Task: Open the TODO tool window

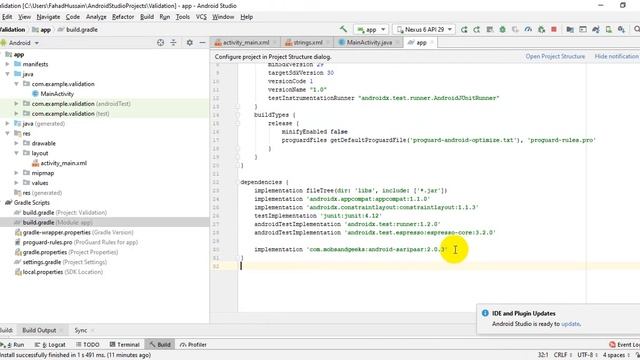Action: pos(88,344)
